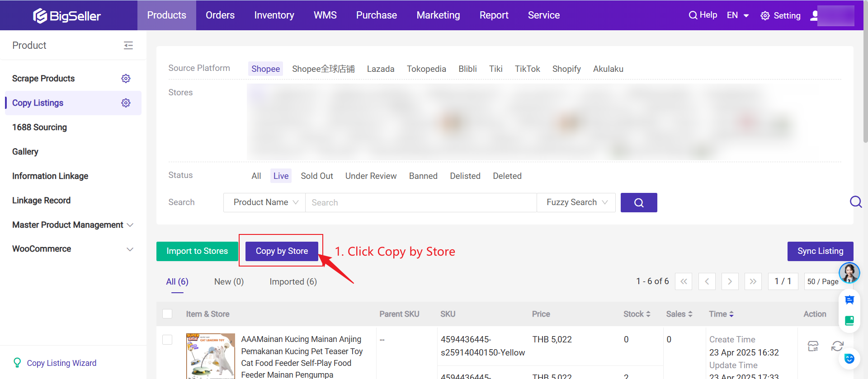Open the Orders top menu
Image resolution: width=868 pixels, height=379 pixels.
[220, 15]
